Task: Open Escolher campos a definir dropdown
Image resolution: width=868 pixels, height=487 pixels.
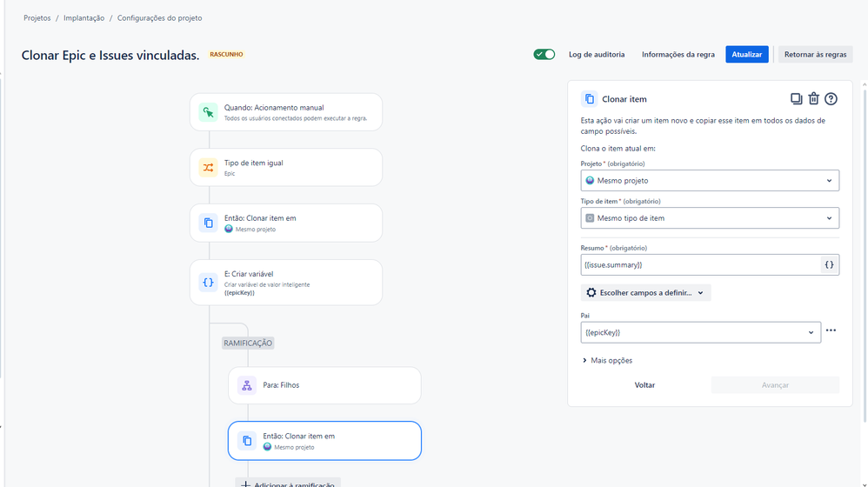Action: (645, 293)
